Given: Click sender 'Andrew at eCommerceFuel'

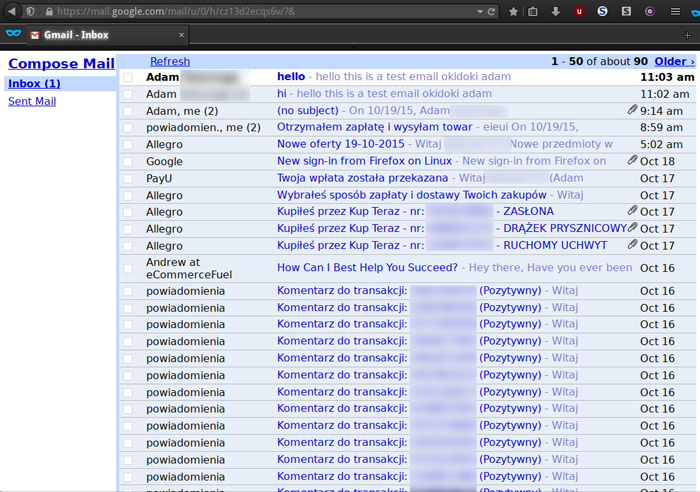Looking at the screenshot, I should pyautogui.click(x=189, y=268).
